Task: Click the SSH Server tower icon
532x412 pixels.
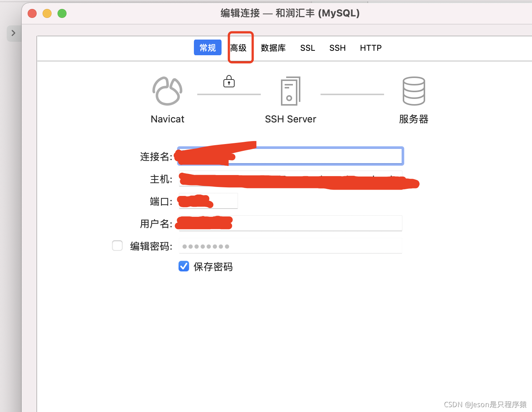Action: tap(290, 91)
